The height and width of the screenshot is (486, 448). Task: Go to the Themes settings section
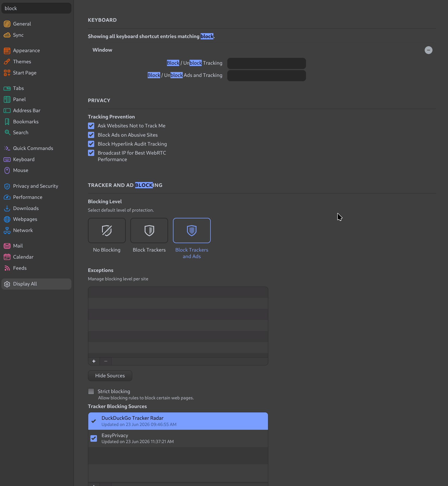point(36,62)
